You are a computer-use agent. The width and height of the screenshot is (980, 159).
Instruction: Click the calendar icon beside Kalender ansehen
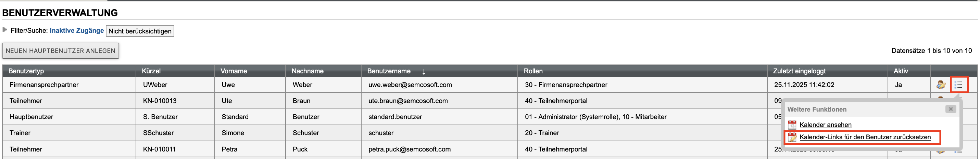[792, 125]
